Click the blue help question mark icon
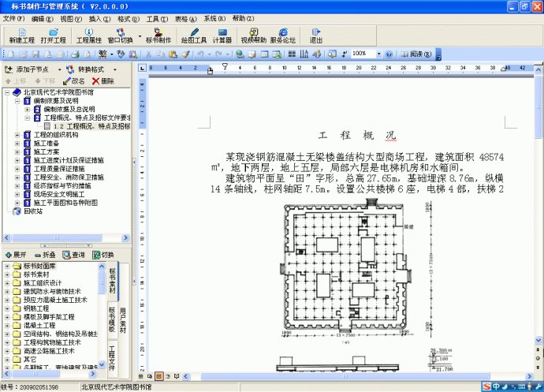 point(389,54)
